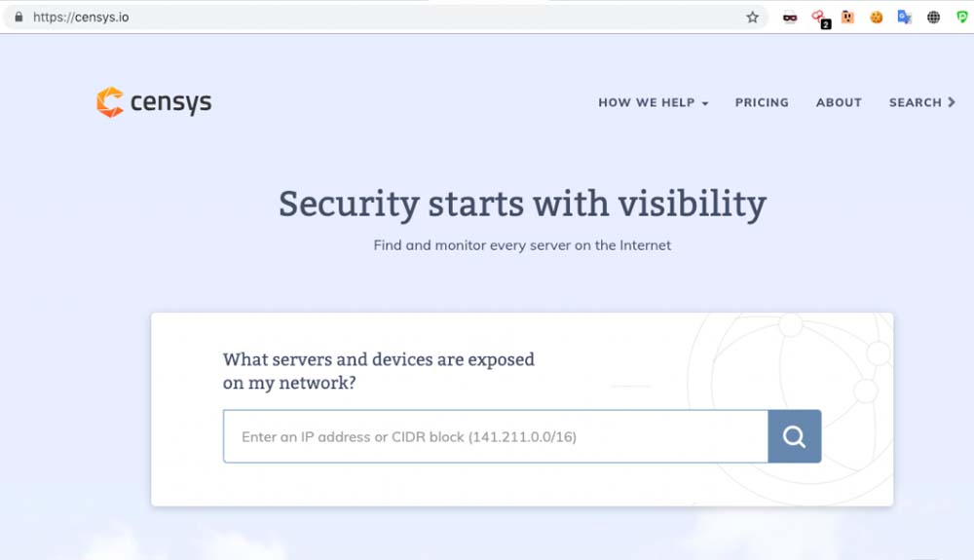The width and height of the screenshot is (974, 560).
Task: Focus the IP address or CIDR input
Action: pyautogui.click(x=495, y=436)
